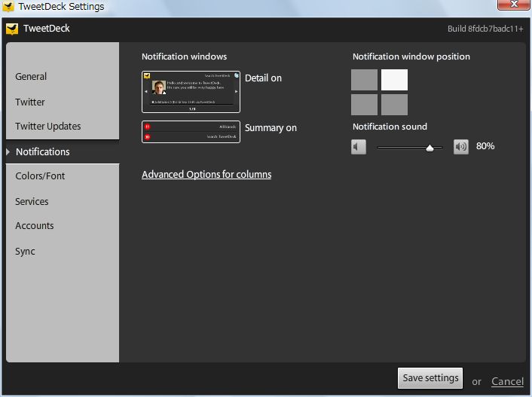This screenshot has height=397, width=532.
Task: Select top-left notification window position
Action: click(364, 80)
